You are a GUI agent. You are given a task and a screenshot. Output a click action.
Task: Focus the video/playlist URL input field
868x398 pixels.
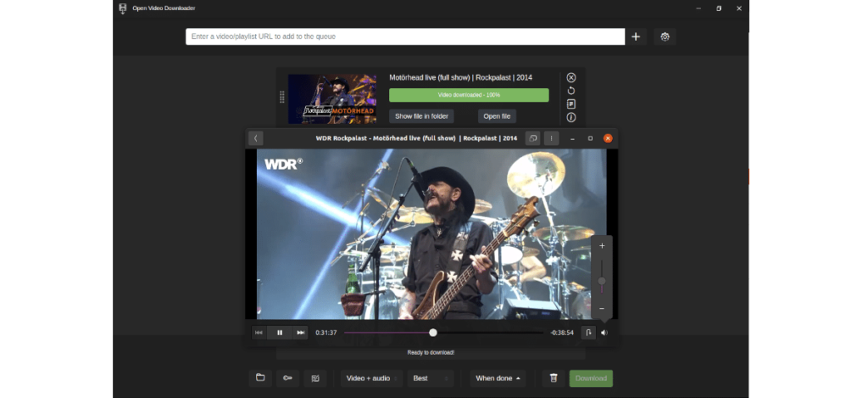pos(405,36)
